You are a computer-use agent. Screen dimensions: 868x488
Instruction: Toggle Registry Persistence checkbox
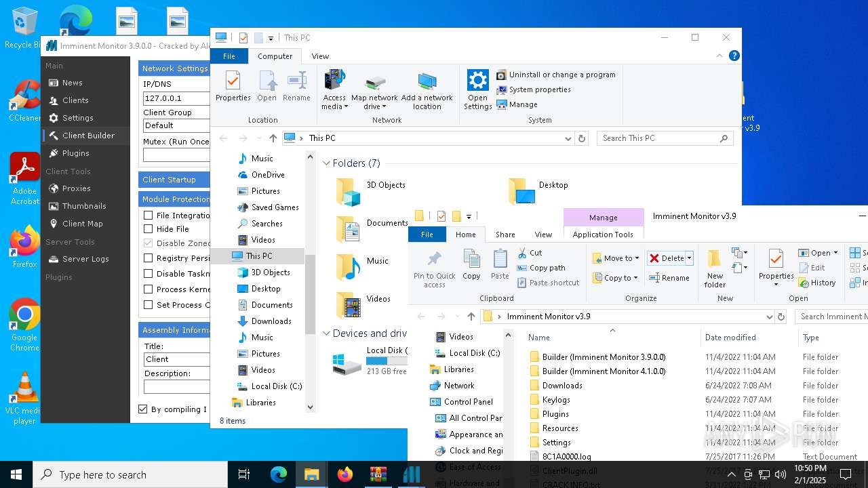[x=148, y=258]
